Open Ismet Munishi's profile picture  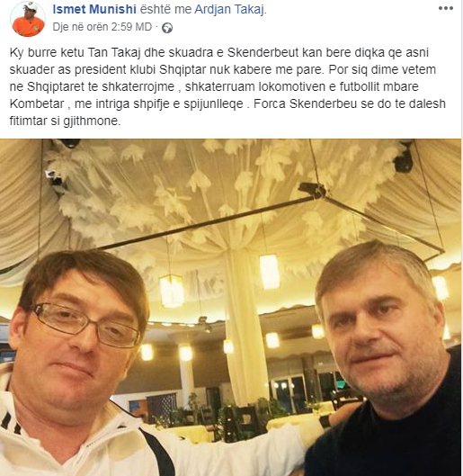coord(28,19)
